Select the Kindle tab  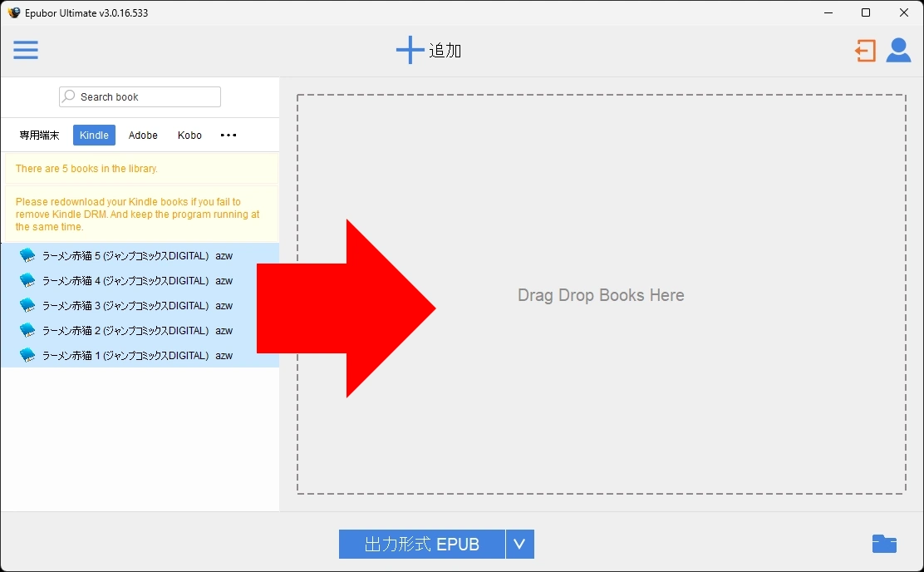(94, 136)
